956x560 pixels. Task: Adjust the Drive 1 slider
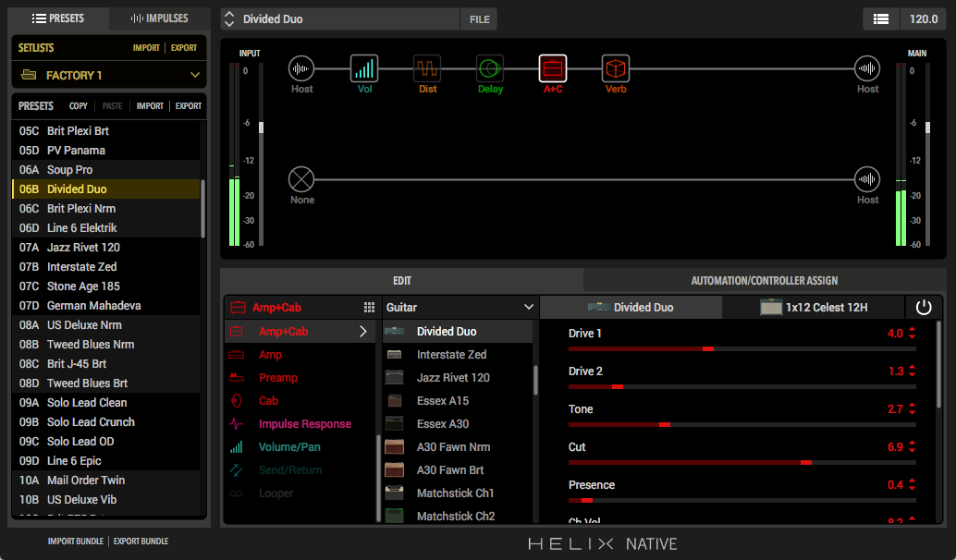click(x=707, y=348)
